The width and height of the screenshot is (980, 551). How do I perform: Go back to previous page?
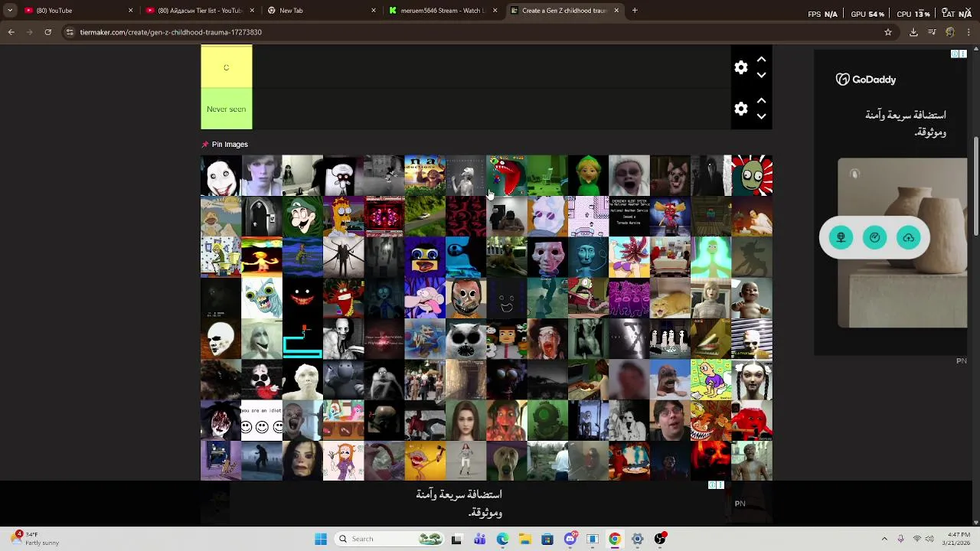(11, 32)
